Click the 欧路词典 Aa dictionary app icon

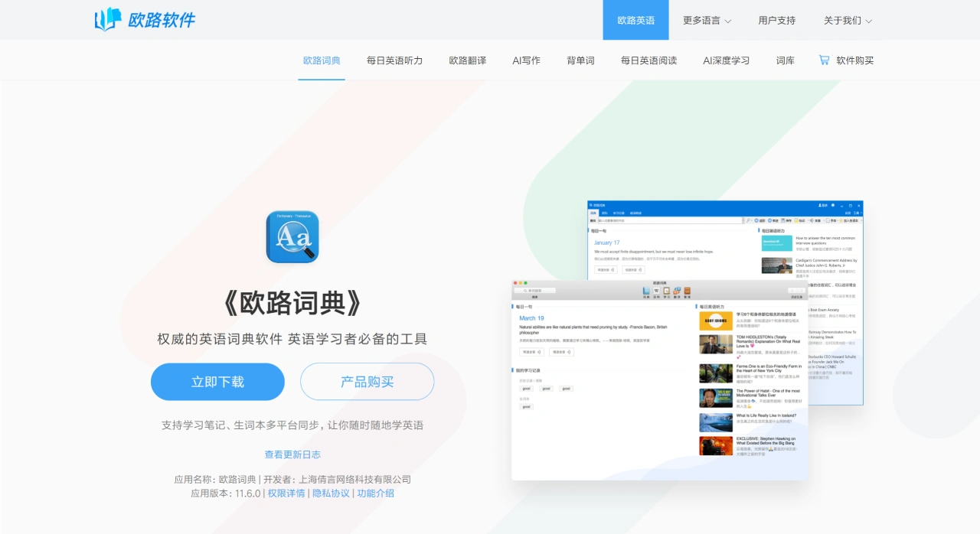292,236
